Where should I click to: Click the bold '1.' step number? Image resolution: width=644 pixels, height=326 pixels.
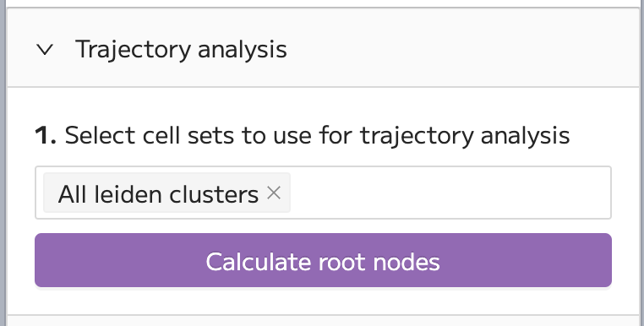coord(46,135)
